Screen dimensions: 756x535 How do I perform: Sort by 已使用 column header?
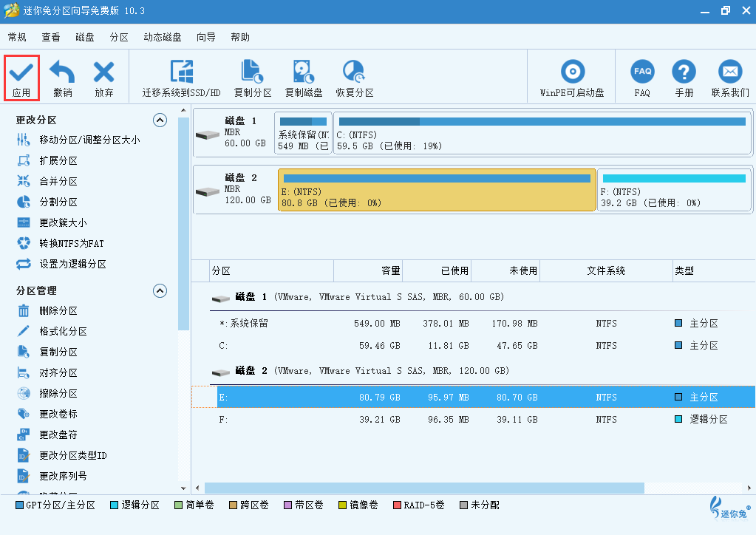click(x=437, y=271)
